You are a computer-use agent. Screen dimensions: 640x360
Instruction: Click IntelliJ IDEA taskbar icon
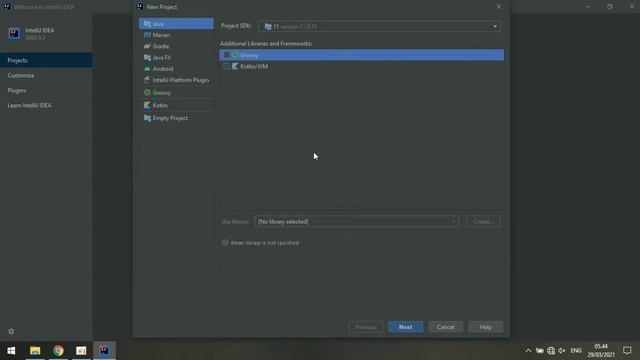(x=104, y=351)
